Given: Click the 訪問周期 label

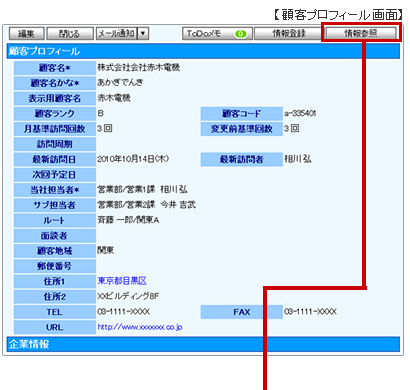Looking at the screenshot, I should (x=55, y=144).
